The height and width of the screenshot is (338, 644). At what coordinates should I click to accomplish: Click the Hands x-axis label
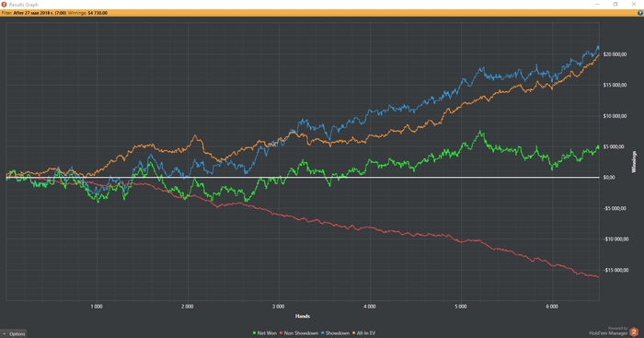pyautogui.click(x=303, y=316)
